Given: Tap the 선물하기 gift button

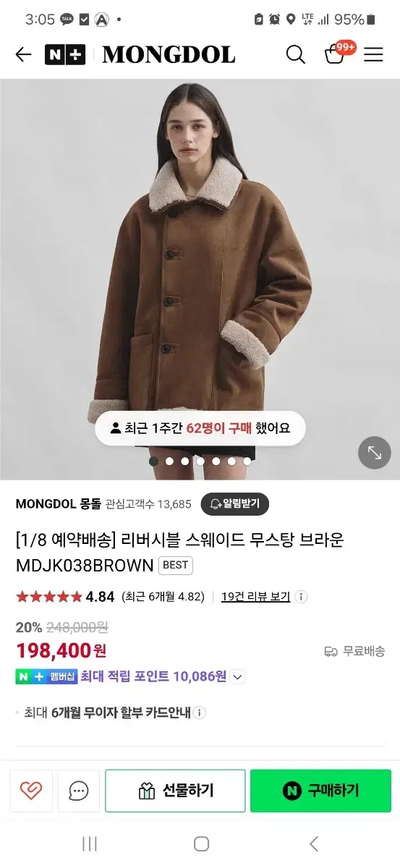Looking at the screenshot, I should click(175, 791).
